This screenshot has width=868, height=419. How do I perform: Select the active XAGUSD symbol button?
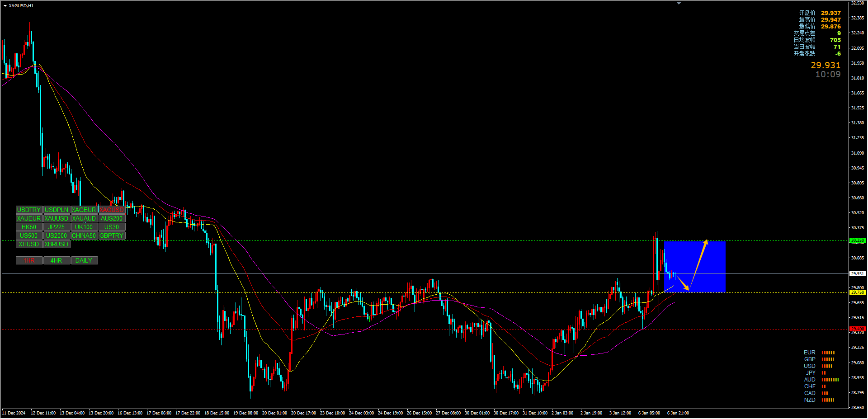pos(112,210)
